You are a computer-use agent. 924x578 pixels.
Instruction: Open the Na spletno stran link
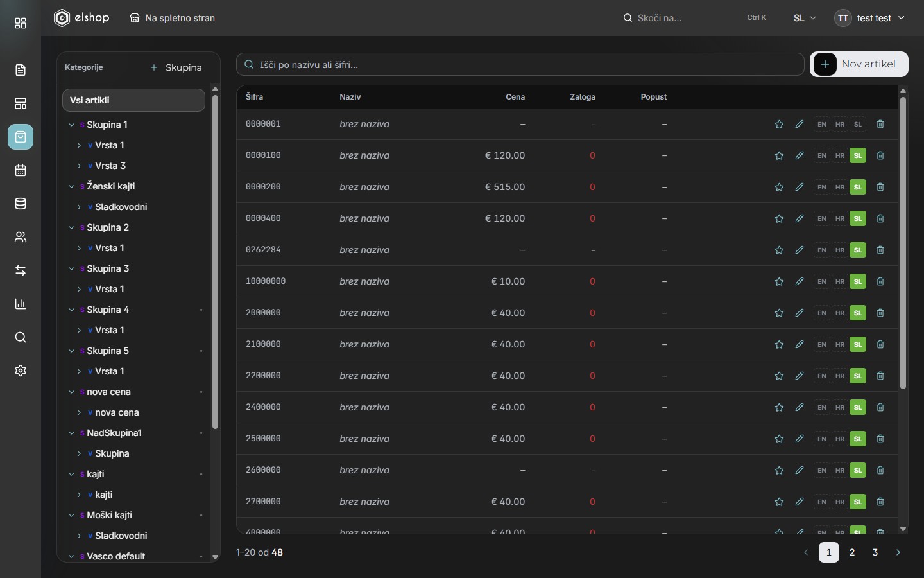coord(172,18)
